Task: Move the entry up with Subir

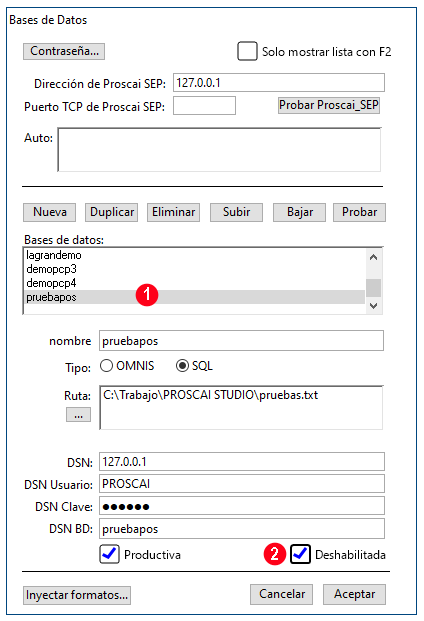Action: (x=236, y=212)
